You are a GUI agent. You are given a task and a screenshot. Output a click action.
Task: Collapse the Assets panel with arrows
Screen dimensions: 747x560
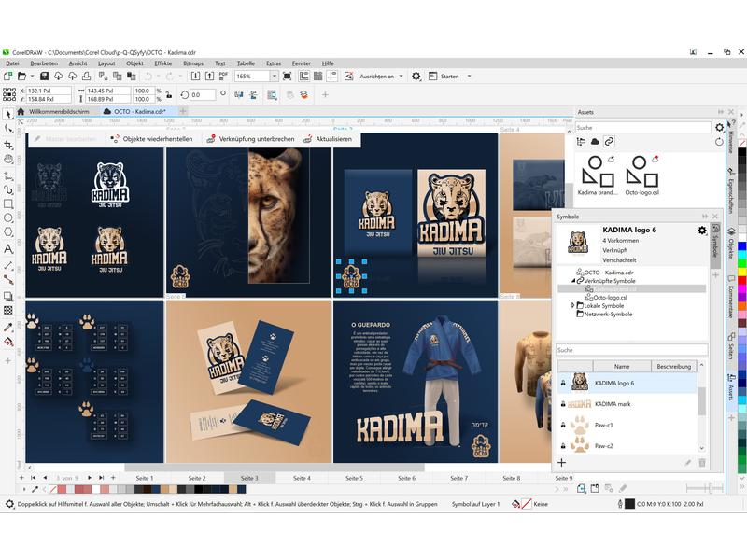(x=720, y=112)
